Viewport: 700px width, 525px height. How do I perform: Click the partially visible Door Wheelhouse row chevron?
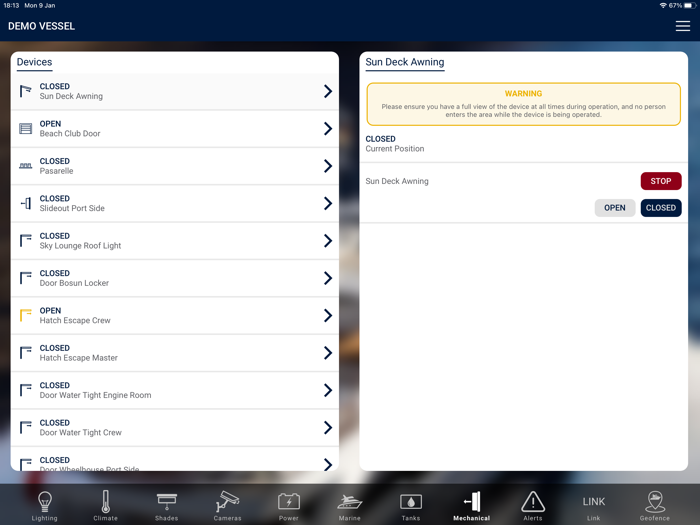328,464
